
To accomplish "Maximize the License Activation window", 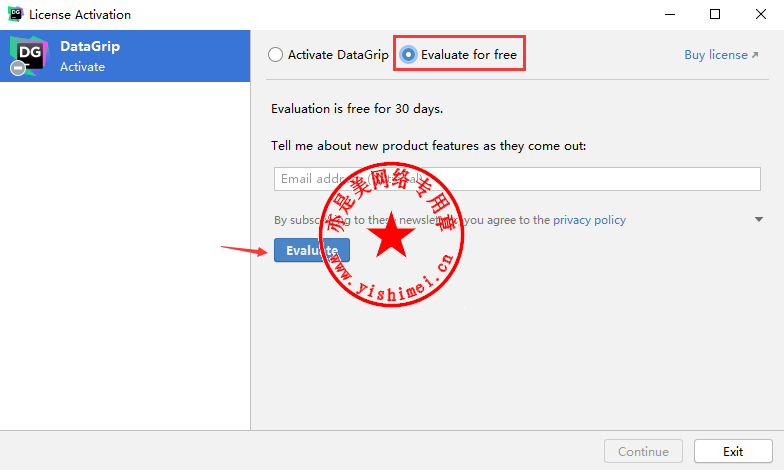I will click(715, 14).
